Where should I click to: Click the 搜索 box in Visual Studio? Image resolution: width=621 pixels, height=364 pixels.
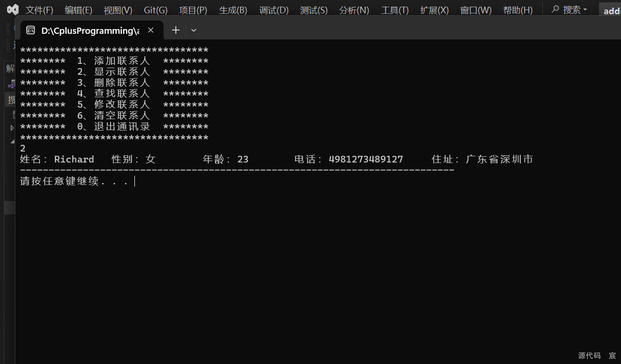point(570,10)
